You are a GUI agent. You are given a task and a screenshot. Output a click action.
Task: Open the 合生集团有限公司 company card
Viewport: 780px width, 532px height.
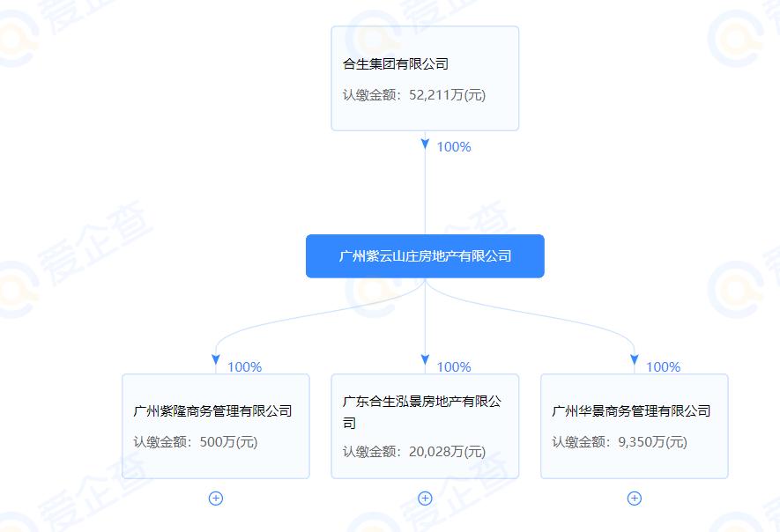tap(425, 78)
